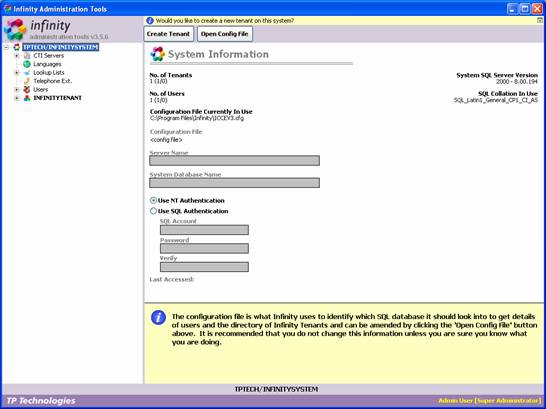Click the TP Technologies footer text
Screen dimensions: 546x409
coord(41,401)
